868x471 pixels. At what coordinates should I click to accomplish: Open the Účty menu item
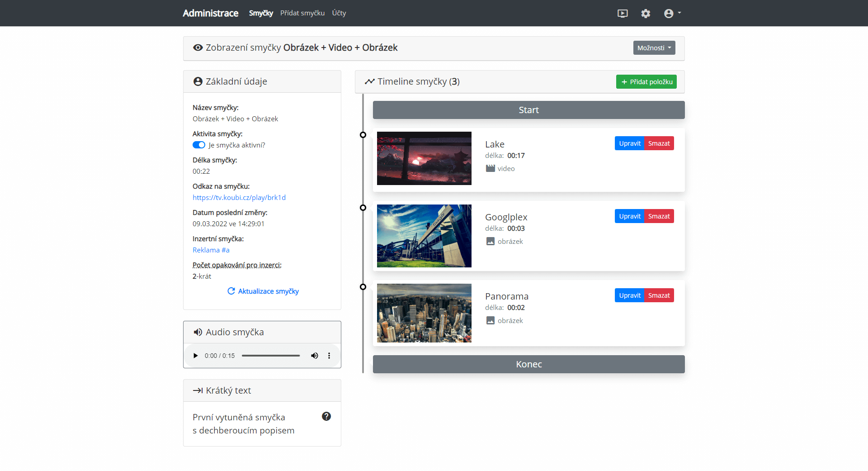pos(339,13)
